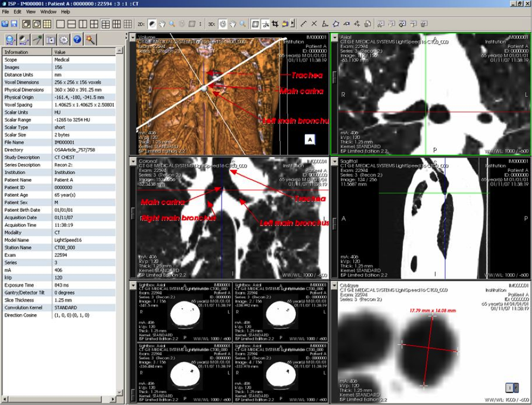
Task: Switch to two by two layout
Action: [94, 24]
